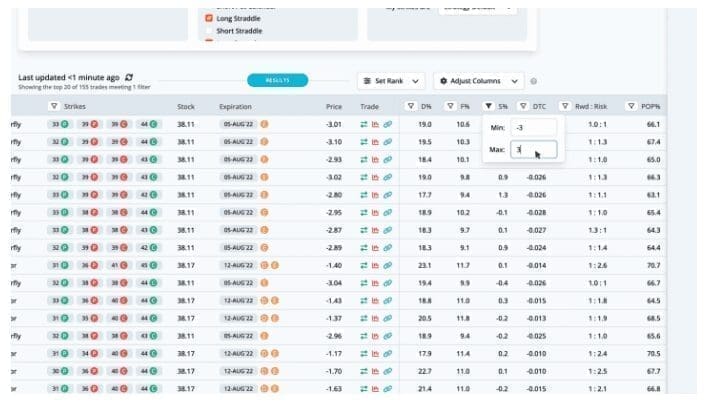Screen dimensions: 706x406
Task: Click filter icon on D% column
Action: click(411, 106)
